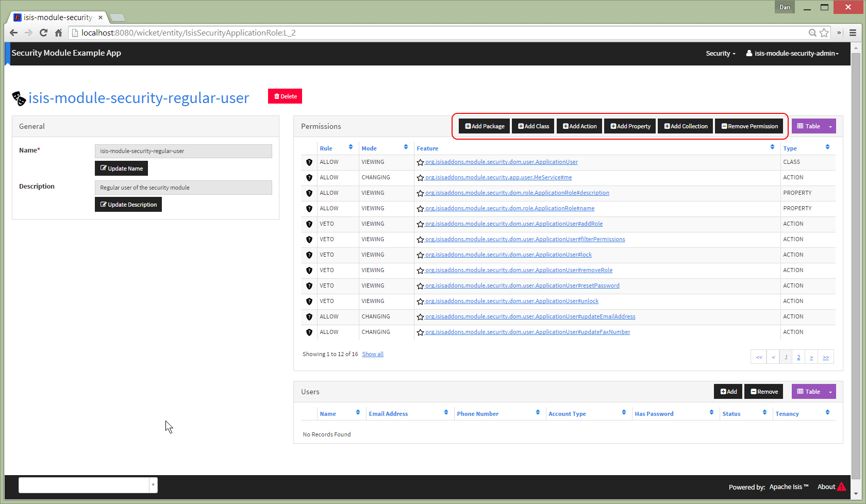Click Add Collection button
This screenshot has height=504, width=866.
(686, 126)
